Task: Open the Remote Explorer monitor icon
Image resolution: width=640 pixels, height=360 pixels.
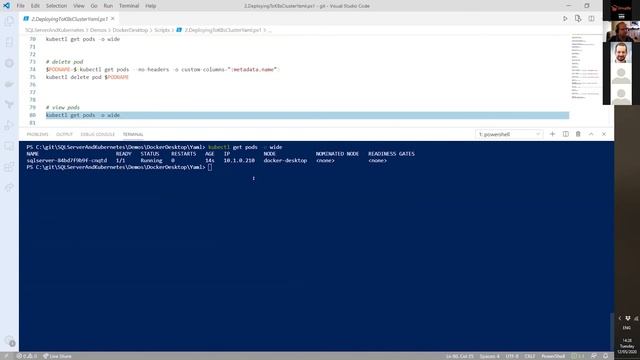Action: point(9,146)
